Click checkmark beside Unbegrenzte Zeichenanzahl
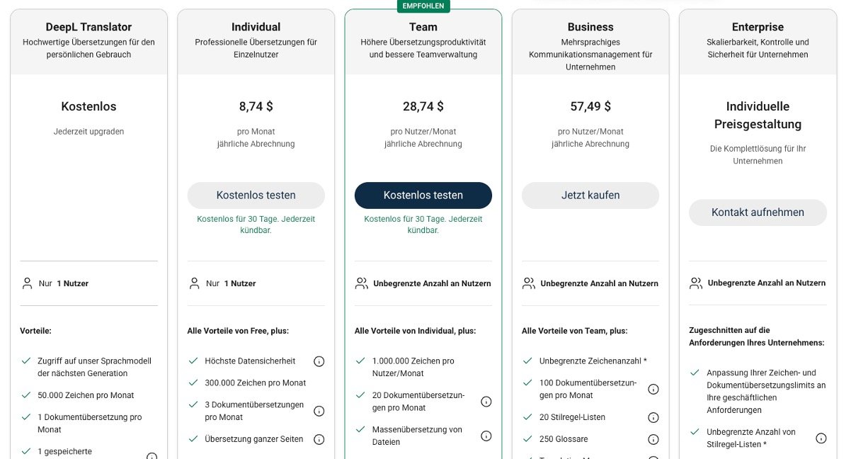 pos(527,361)
